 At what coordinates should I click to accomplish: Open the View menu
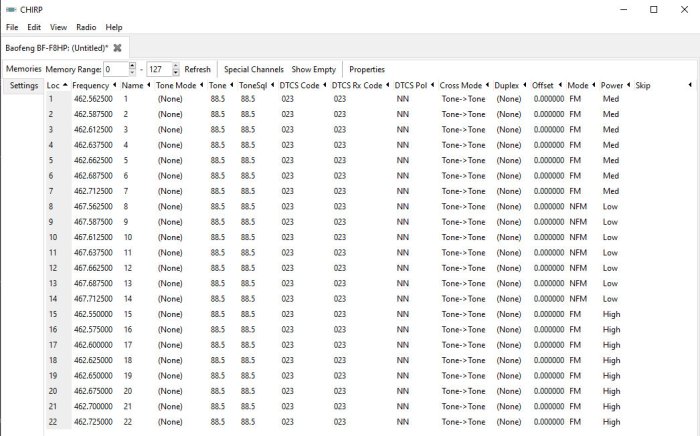[x=58, y=27]
